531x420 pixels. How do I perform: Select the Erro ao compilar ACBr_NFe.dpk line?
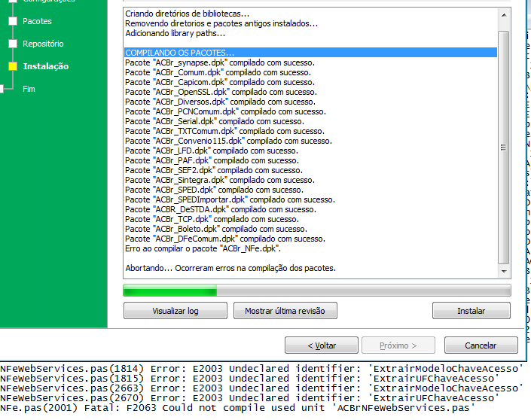pyautogui.click(x=203, y=249)
